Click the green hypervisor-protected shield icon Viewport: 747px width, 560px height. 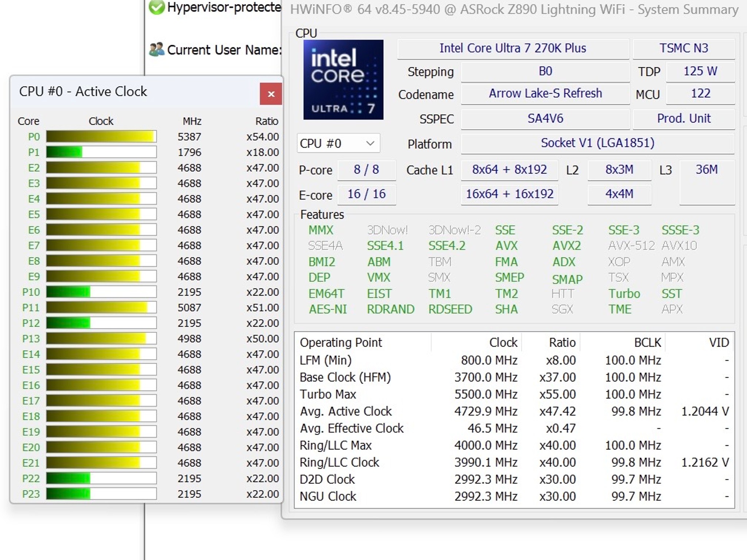[x=157, y=7]
